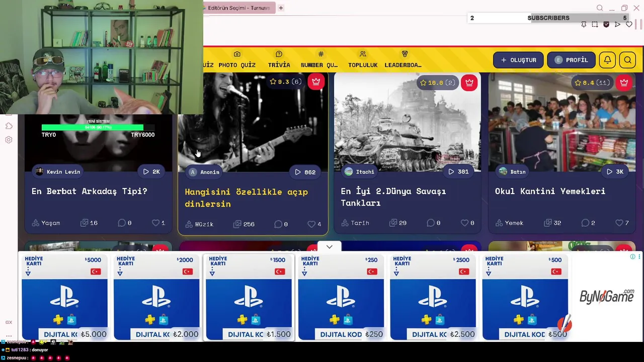Click the pin icon in browser toolbar
This screenshot has width=644, height=362.
pyautogui.click(x=584, y=24)
